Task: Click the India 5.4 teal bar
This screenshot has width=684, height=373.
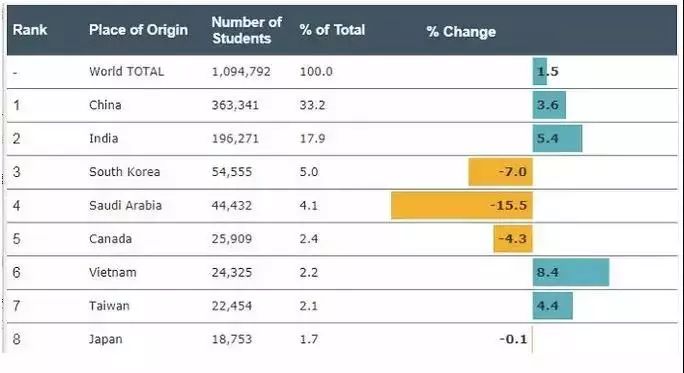Action: pos(557,139)
